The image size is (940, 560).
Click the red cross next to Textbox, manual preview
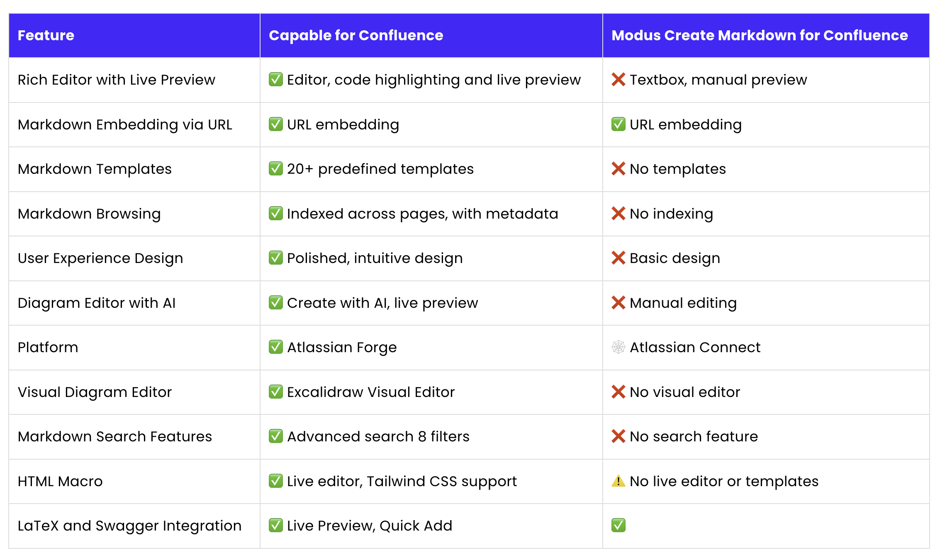pyautogui.click(x=618, y=79)
